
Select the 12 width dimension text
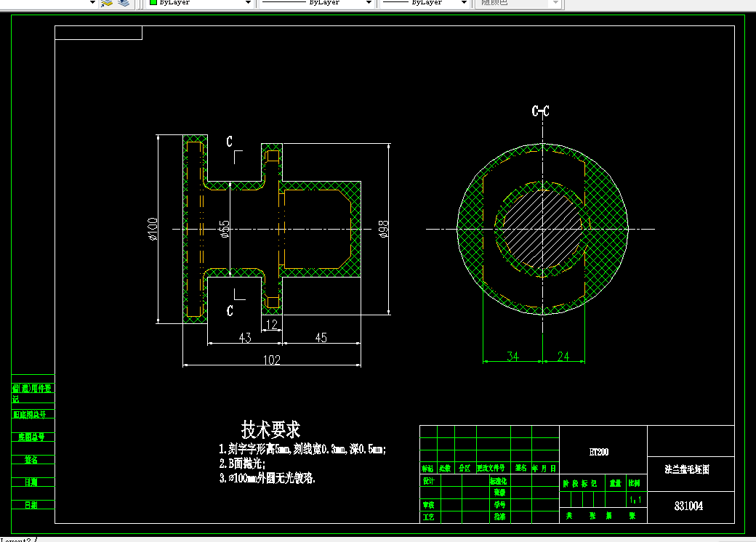(x=272, y=324)
